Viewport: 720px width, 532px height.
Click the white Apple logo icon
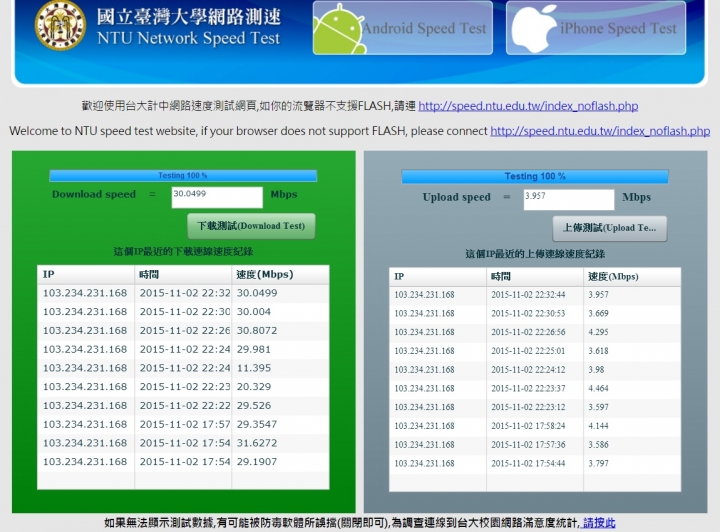pos(534,28)
